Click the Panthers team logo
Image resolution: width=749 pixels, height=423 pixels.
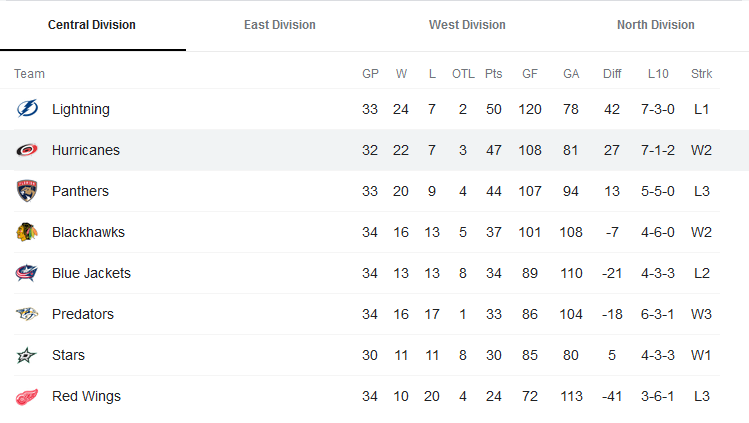[x=27, y=191]
